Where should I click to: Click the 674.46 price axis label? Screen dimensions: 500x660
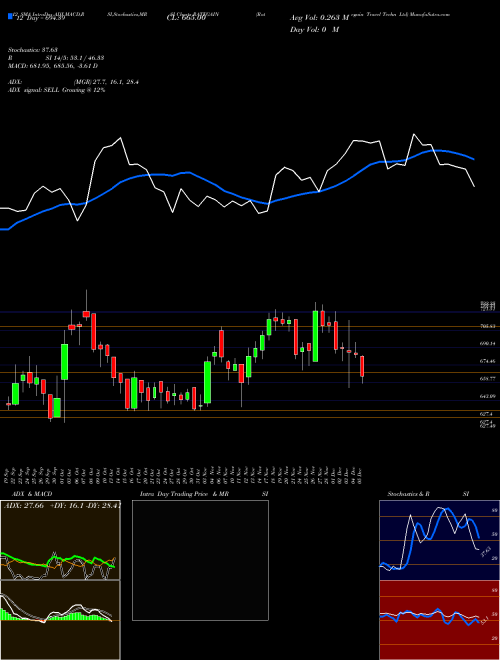coord(487,361)
